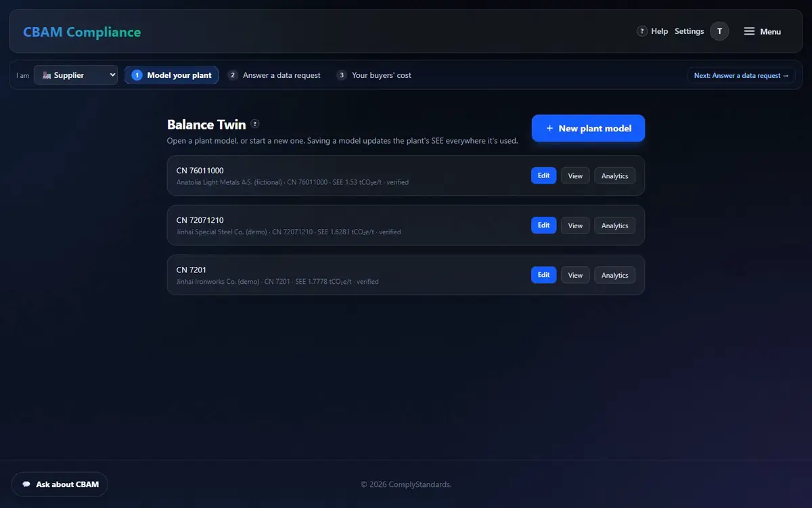Screen dimensions: 812x508
Task: Edit the CN 76011000 plant model
Action: click(x=544, y=175)
